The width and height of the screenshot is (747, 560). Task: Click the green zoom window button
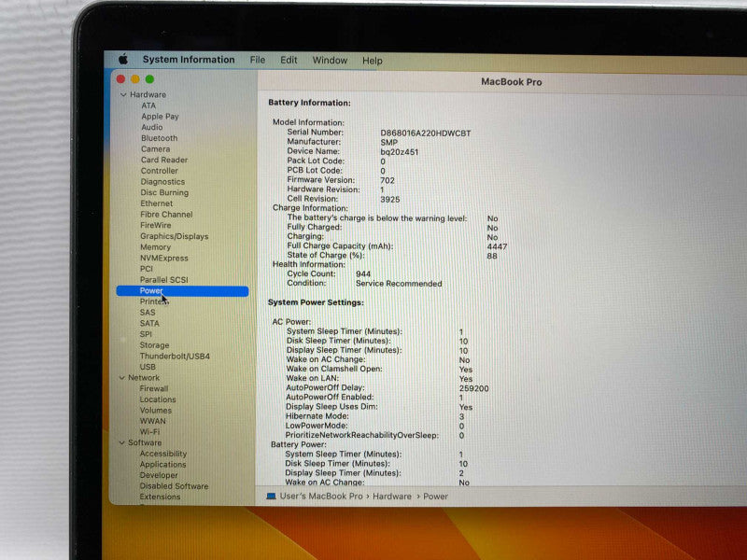pos(149,79)
